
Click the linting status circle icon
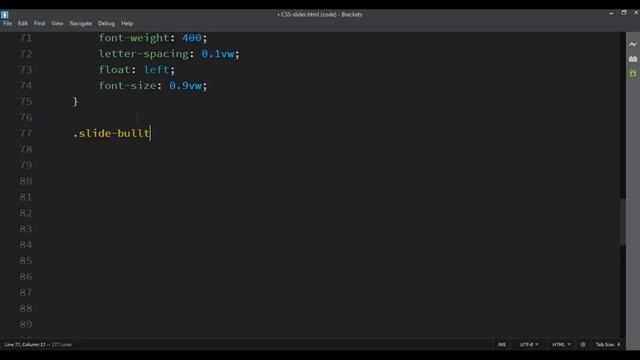click(x=583, y=344)
